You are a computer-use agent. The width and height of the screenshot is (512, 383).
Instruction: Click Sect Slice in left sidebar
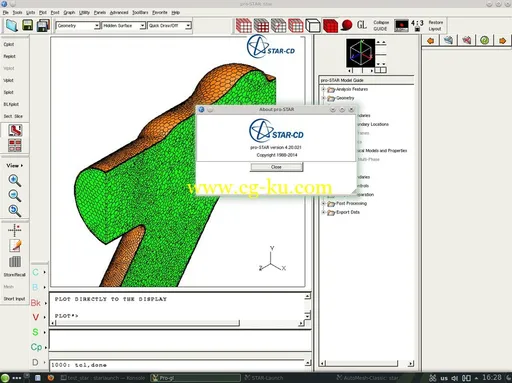point(13,116)
